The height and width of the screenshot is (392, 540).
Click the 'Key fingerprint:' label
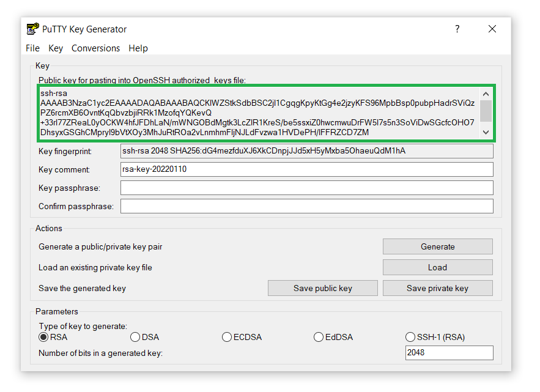pyautogui.click(x=65, y=151)
